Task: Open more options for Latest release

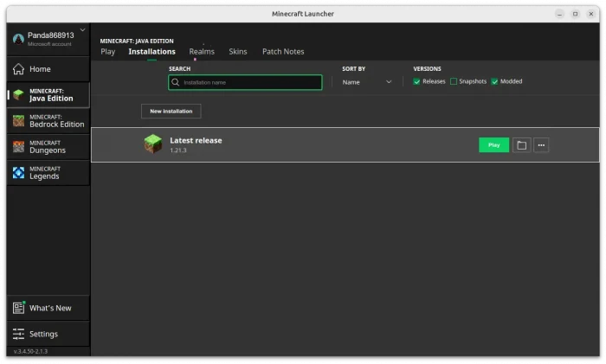Action: (541, 145)
